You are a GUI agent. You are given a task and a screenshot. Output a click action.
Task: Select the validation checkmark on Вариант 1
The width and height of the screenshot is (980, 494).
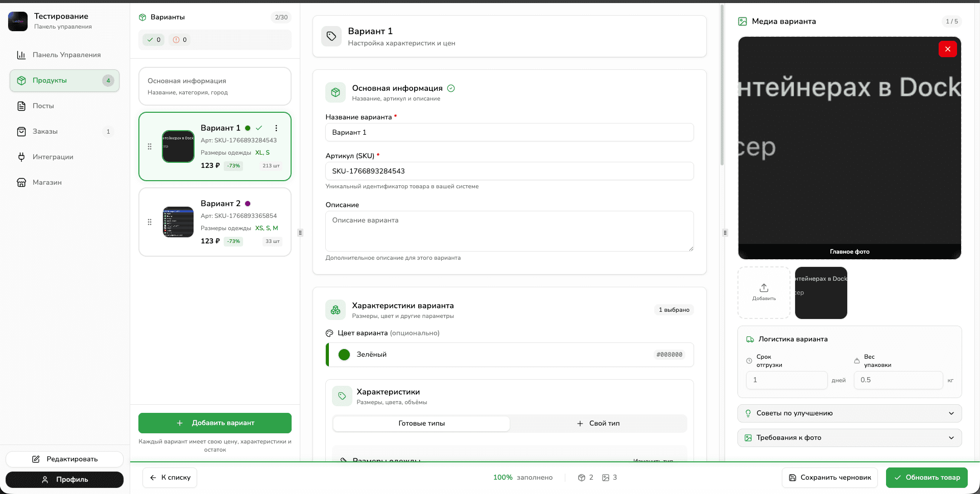[x=259, y=128]
